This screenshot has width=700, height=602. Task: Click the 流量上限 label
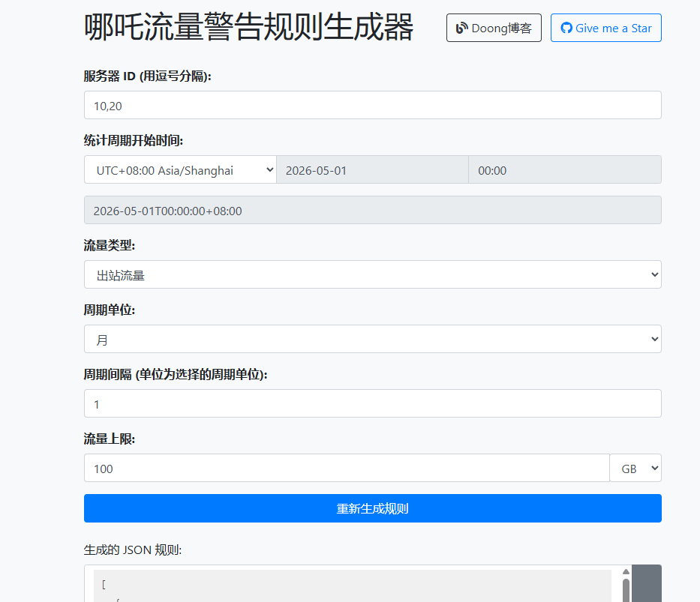click(x=110, y=439)
